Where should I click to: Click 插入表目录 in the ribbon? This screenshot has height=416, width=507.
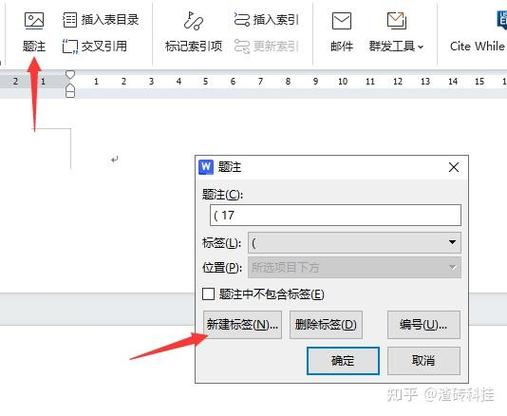coord(100,20)
